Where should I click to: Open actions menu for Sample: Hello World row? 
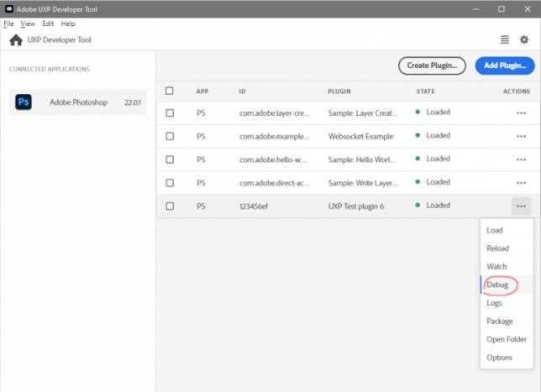tap(521, 159)
